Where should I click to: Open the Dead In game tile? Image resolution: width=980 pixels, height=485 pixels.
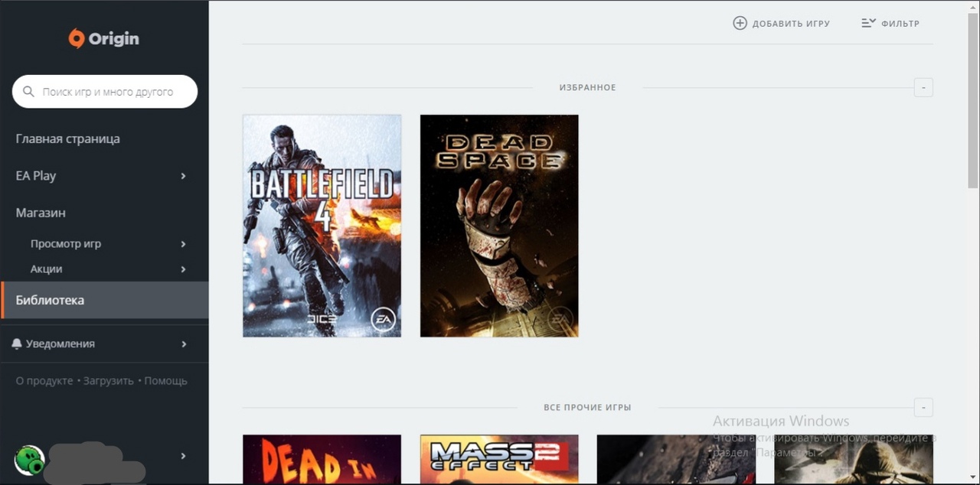pyautogui.click(x=322, y=459)
